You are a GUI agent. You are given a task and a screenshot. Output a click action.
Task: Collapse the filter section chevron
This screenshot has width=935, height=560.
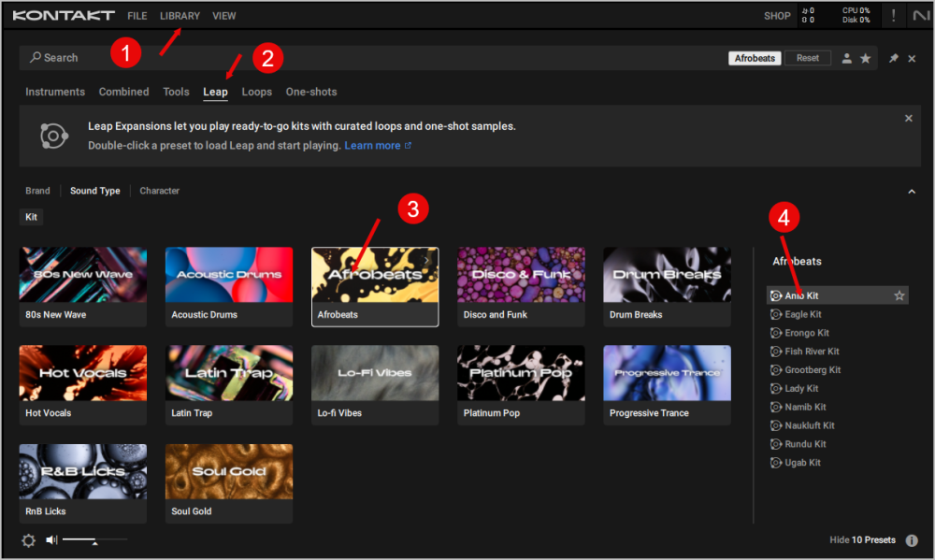pyautogui.click(x=911, y=192)
